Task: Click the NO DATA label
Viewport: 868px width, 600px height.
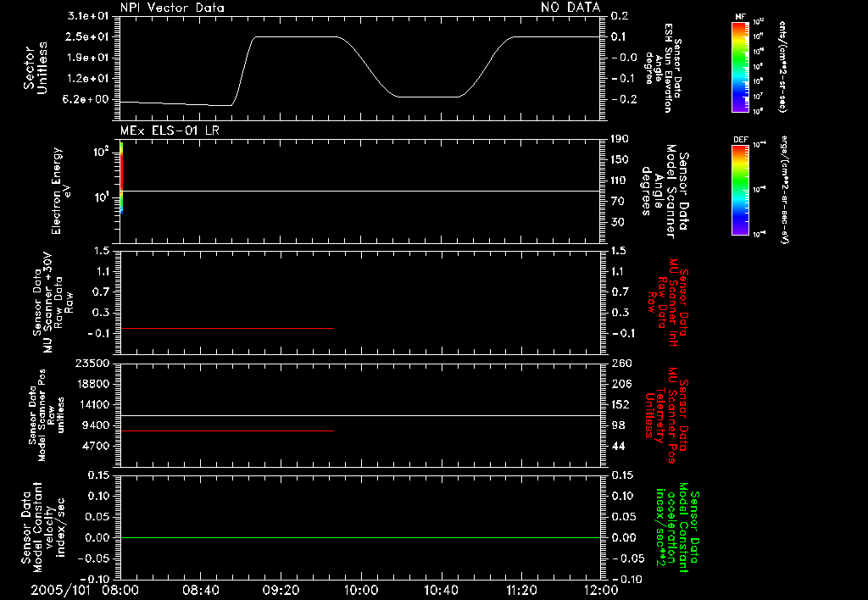Action: point(570,8)
